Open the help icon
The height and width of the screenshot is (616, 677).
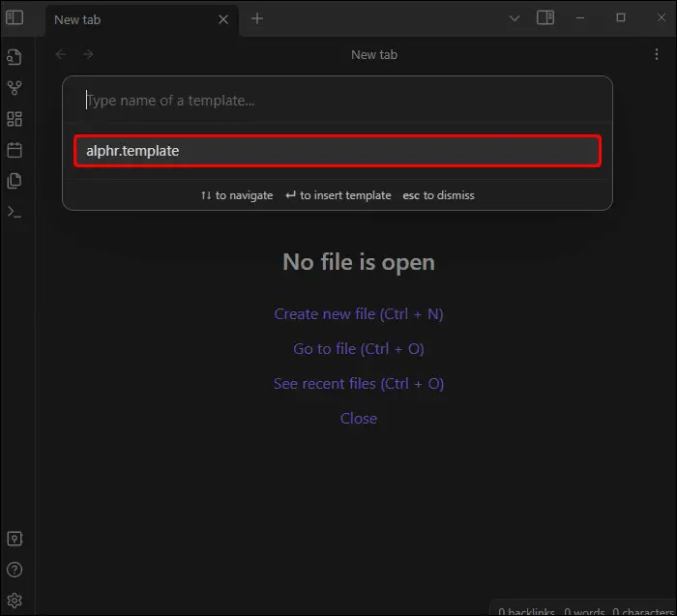coord(15,570)
